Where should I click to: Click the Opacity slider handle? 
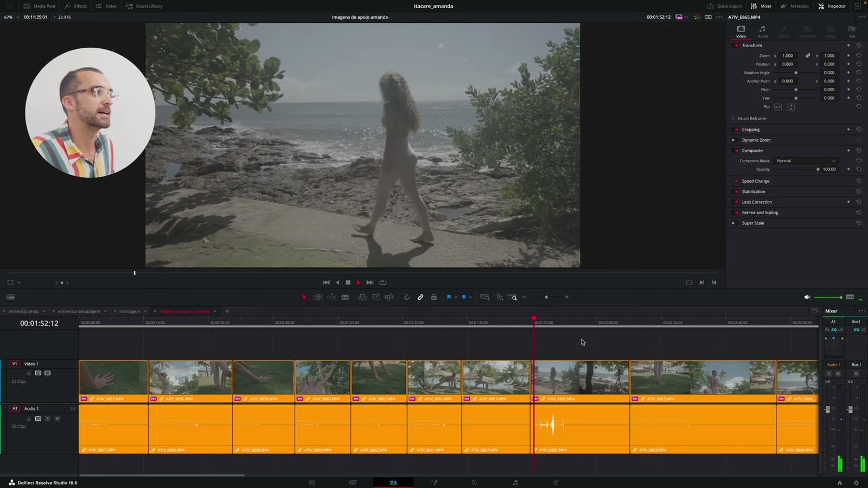pyautogui.click(x=818, y=169)
